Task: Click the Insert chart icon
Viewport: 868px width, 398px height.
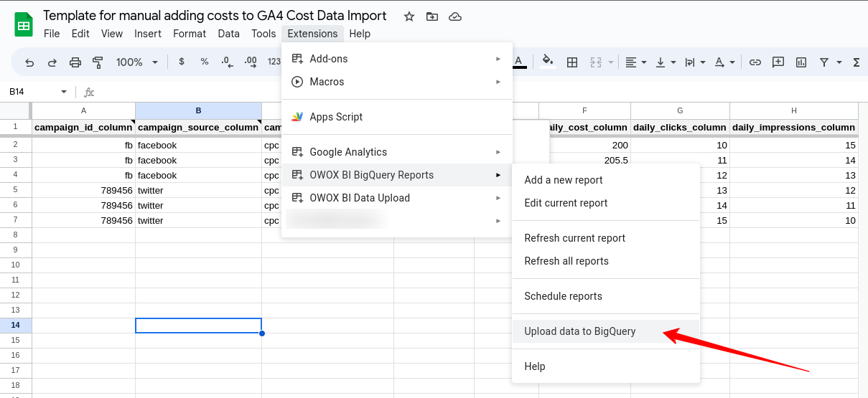Action: coord(801,62)
